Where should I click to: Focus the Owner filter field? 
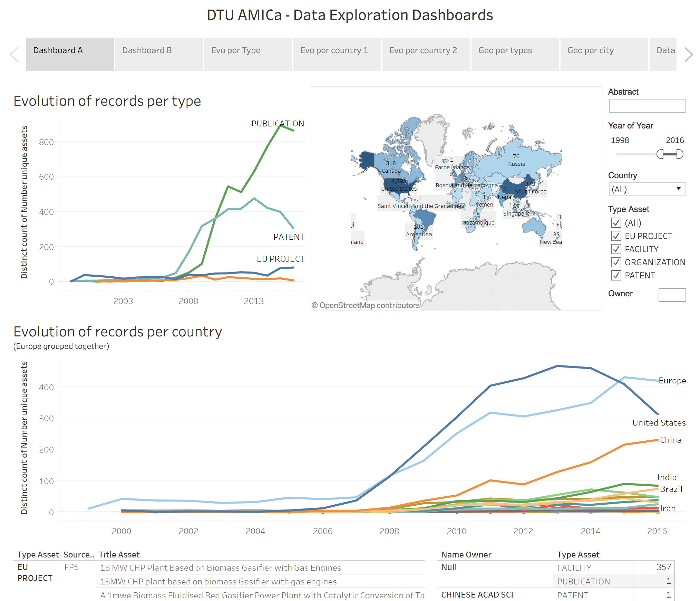click(x=672, y=295)
